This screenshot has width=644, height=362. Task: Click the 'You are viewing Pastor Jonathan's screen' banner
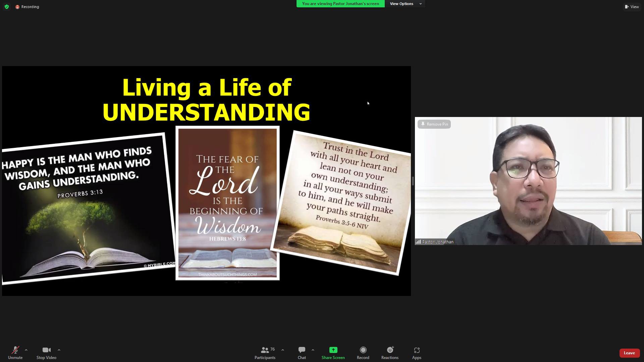[x=340, y=4]
